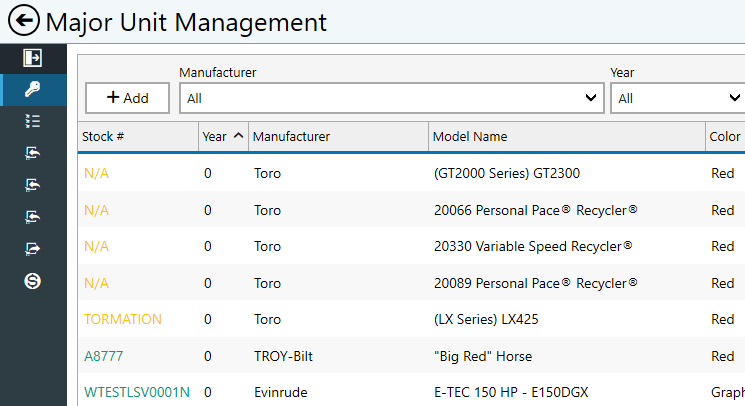Select the "Big Red" Horse cell
Image resolution: width=745 pixels, height=406 pixels.
(483, 356)
